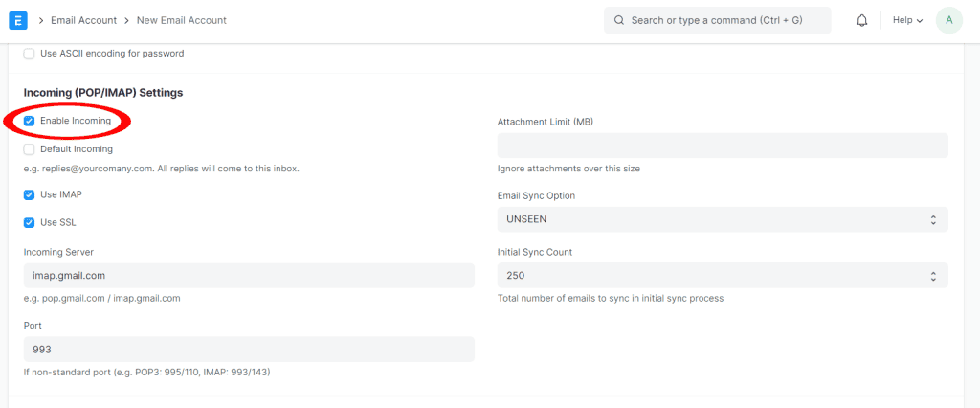
Task: Click the Port input field
Action: click(249, 350)
